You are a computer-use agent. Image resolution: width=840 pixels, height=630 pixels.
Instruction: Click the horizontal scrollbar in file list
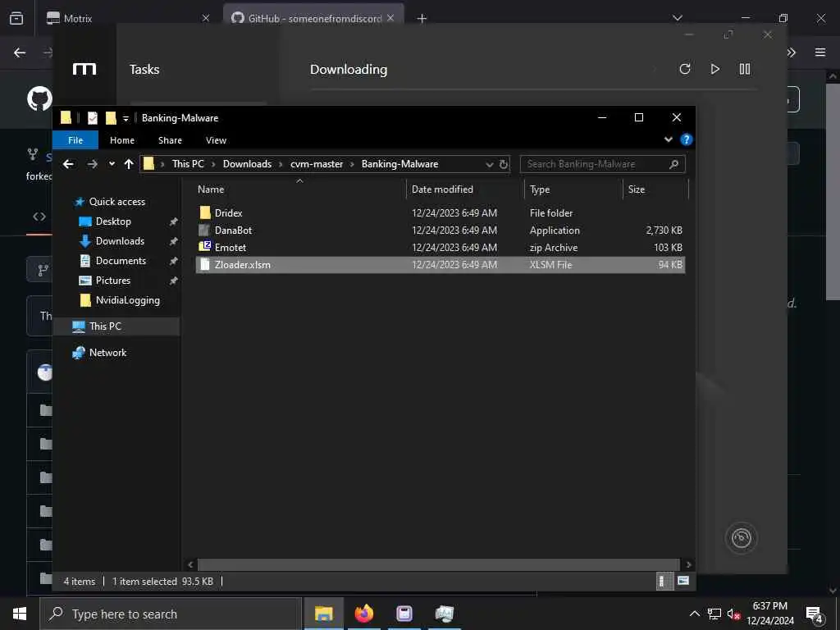point(438,564)
